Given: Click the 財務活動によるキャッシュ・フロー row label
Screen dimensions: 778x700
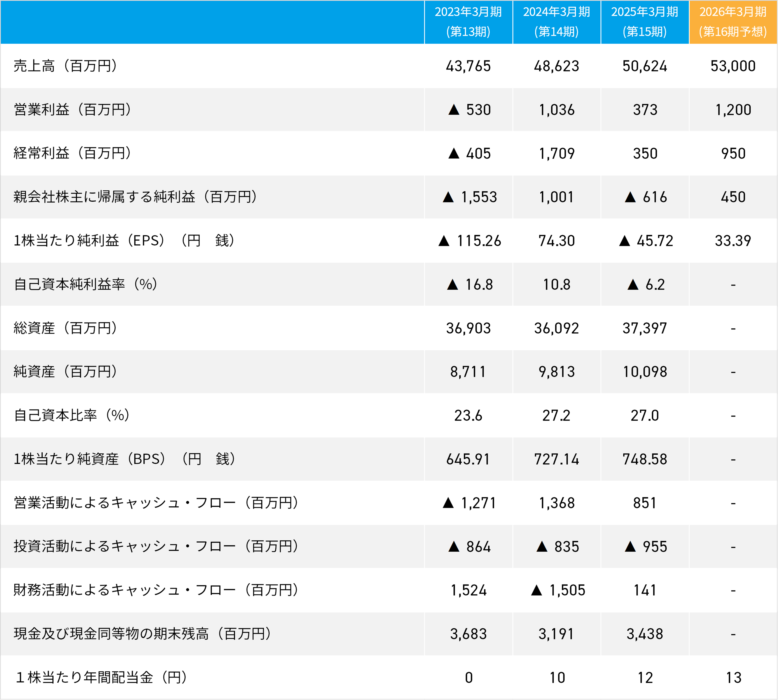Looking at the screenshot, I should coord(156,590).
